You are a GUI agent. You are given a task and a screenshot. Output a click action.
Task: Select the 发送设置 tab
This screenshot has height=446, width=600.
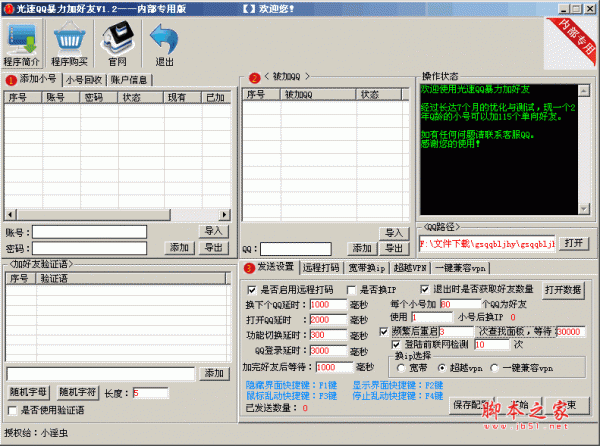point(270,267)
